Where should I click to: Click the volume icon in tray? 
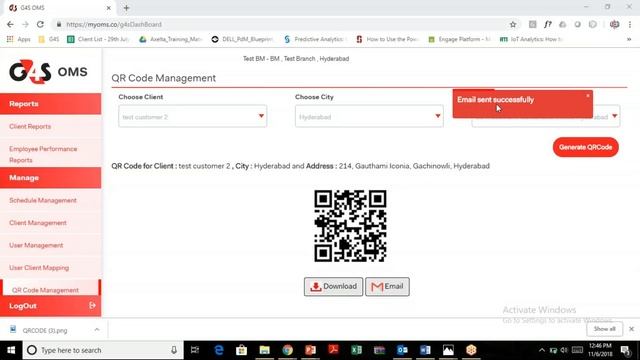pos(564,350)
